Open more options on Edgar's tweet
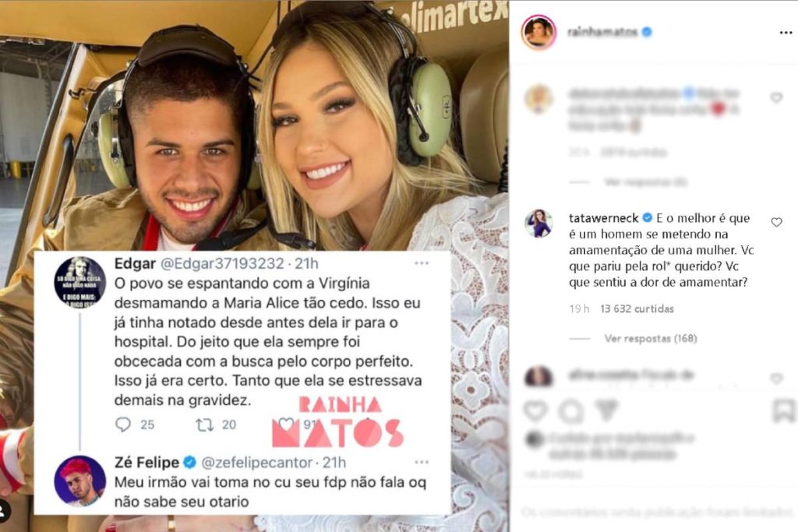798x532 pixels. click(x=422, y=263)
